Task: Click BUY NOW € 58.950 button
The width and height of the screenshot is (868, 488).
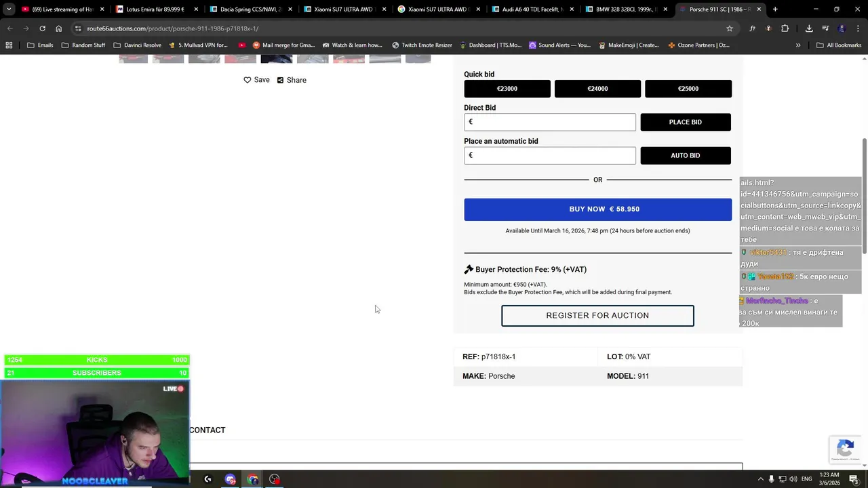Action: tap(597, 209)
